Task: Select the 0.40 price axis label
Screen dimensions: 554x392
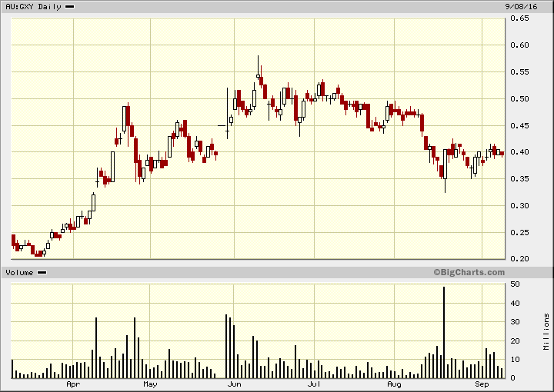Action: (519, 152)
